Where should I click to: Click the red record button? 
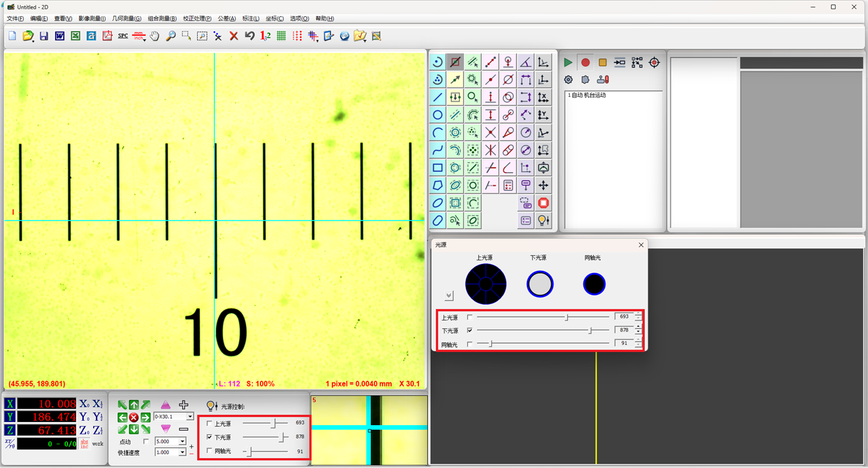(x=585, y=63)
